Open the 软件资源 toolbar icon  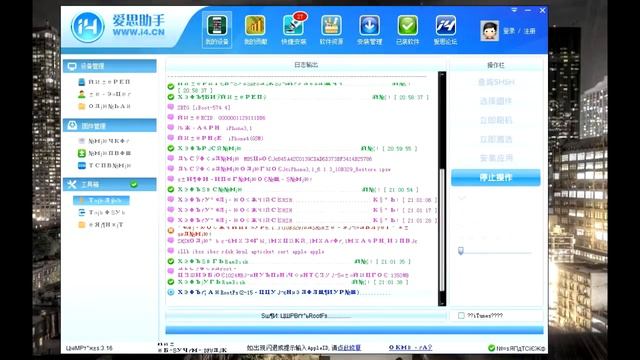[x=331, y=30]
